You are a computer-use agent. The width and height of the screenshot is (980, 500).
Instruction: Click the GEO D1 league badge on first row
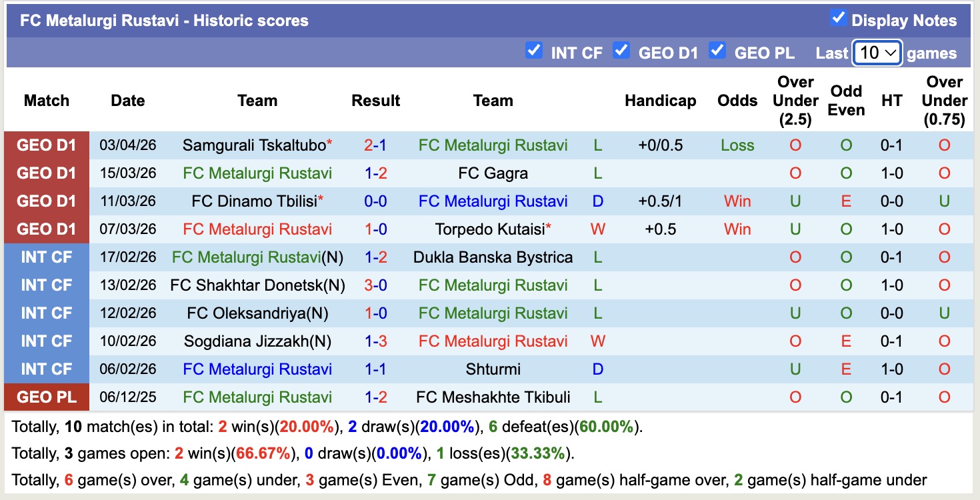click(46, 145)
